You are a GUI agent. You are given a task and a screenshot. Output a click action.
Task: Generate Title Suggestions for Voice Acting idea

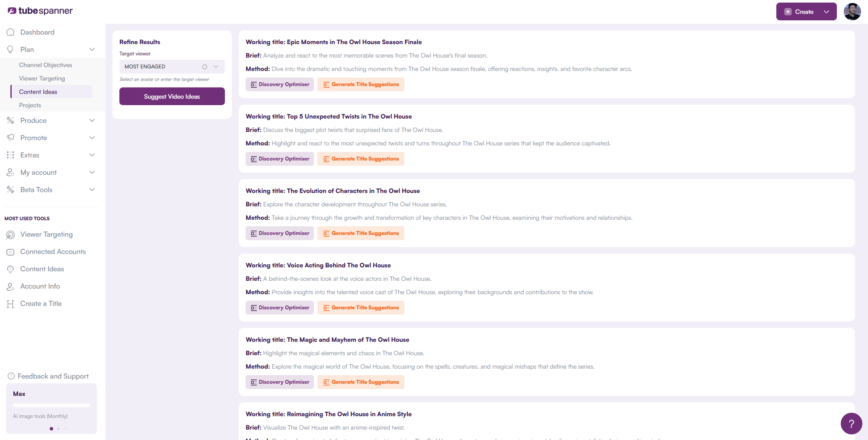coord(361,308)
